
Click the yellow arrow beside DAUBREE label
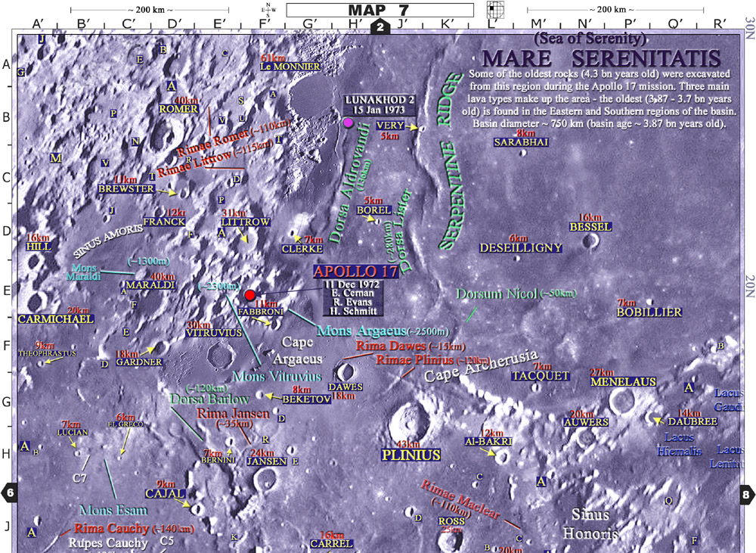658,419
